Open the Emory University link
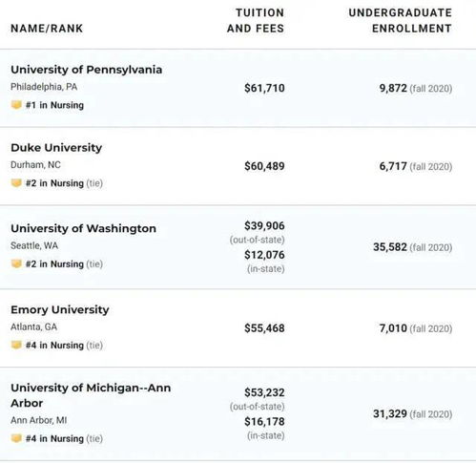This screenshot has width=476, height=463. point(60,309)
